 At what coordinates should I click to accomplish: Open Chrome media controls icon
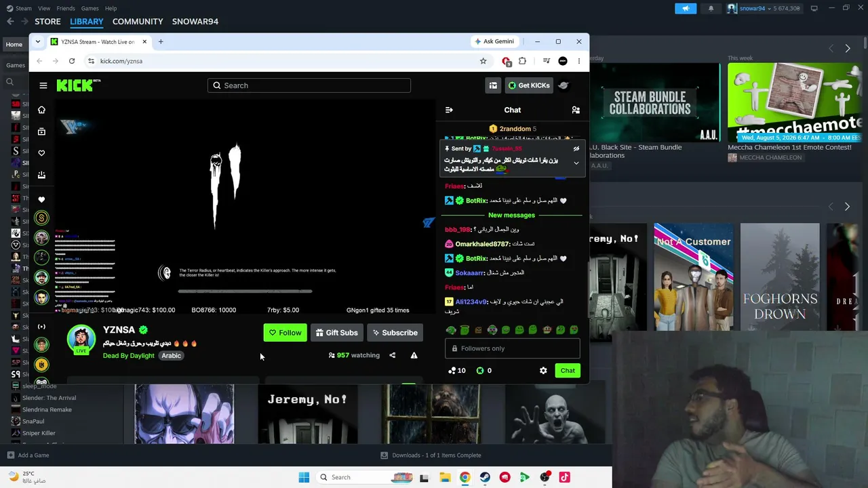tap(547, 61)
